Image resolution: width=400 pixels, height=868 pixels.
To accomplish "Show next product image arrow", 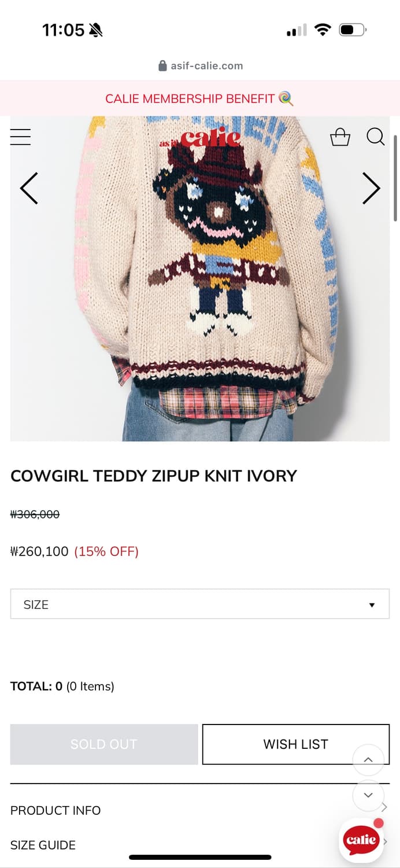I will pyautogui.click(x=371, y=188).
